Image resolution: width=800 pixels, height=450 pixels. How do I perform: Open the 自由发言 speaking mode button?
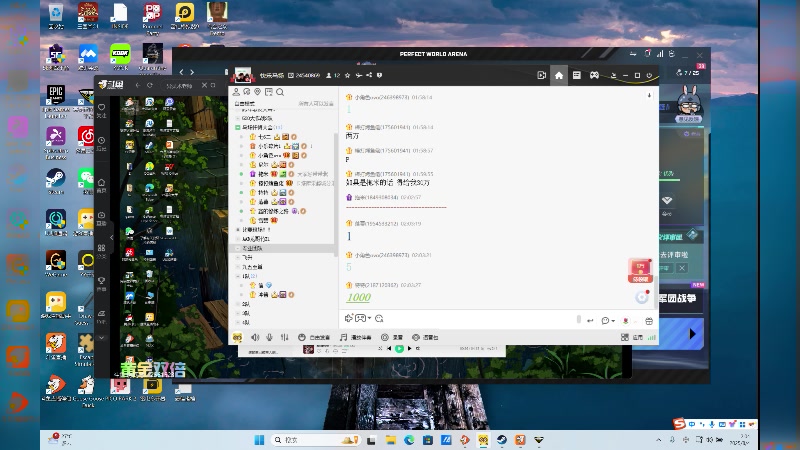[x=314, y=337]
